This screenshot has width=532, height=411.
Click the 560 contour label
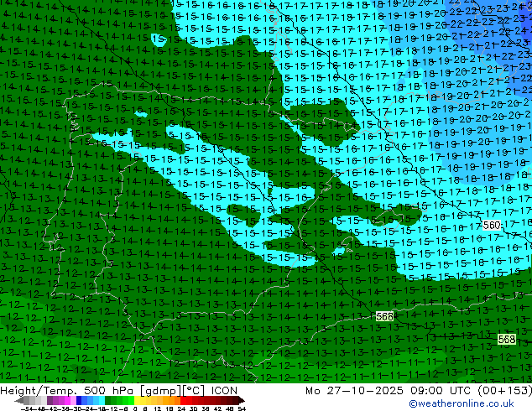point(492,225)
